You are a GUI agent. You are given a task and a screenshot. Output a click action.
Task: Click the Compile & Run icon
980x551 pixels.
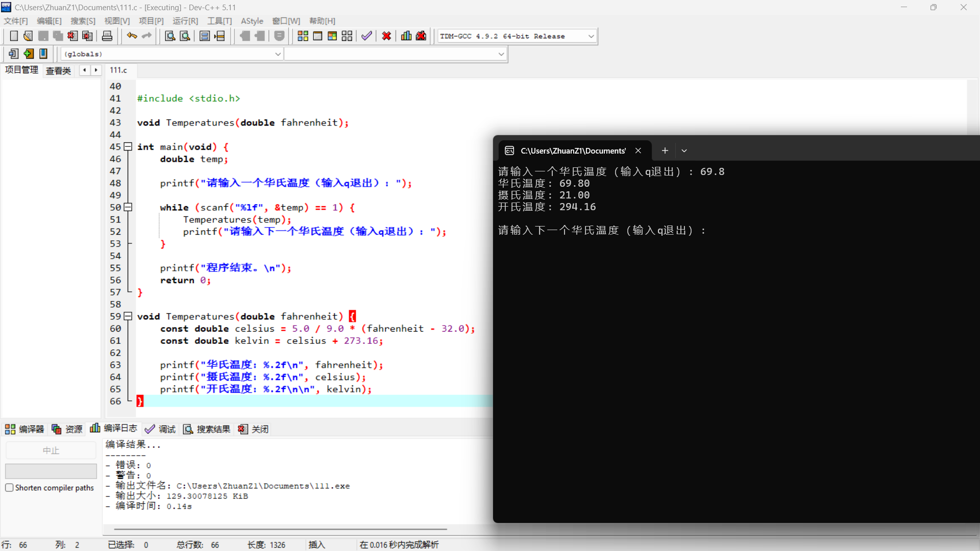pos(332,36)
